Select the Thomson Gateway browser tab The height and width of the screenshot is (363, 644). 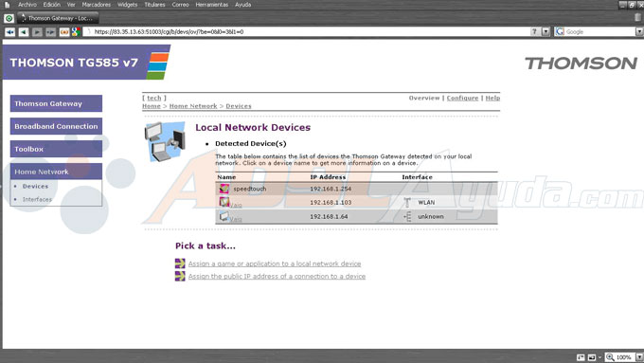58,18
